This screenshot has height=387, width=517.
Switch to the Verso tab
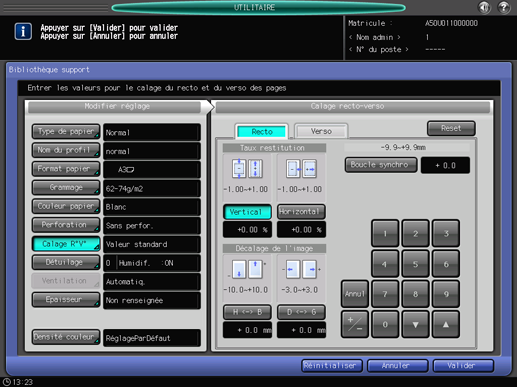[x=321, y=131]
